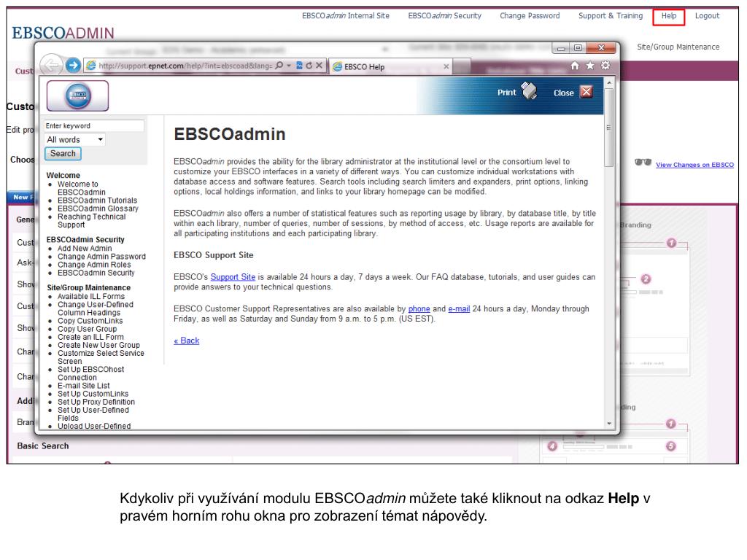Click the help window vertical scrollbar thumb
This screenshot has width=747, height=560.
pyautogui.click(x=609, y=127)
